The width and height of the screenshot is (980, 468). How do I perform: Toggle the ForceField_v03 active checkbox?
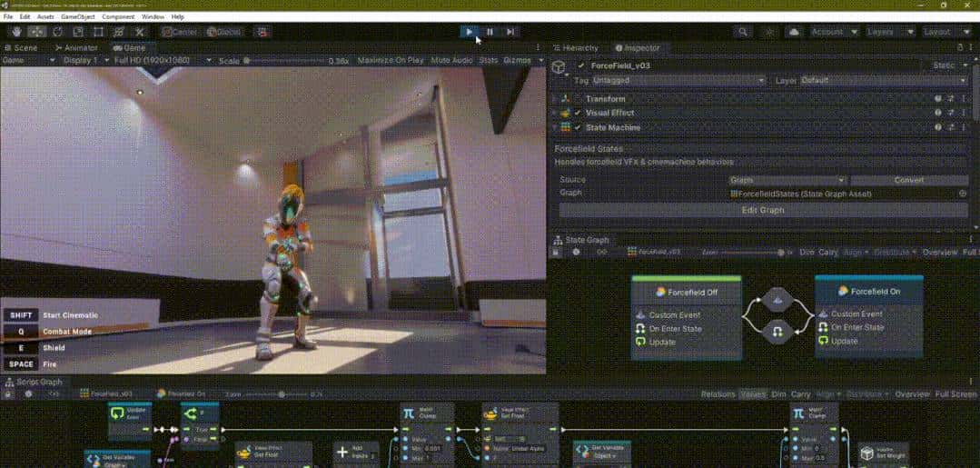tap(581, 66)
